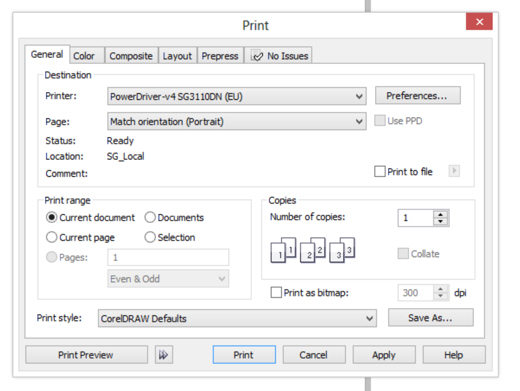The width and height of the screenshot is (520, 391).
Task: Select the Documents radio button
Action: click(150, 217)
